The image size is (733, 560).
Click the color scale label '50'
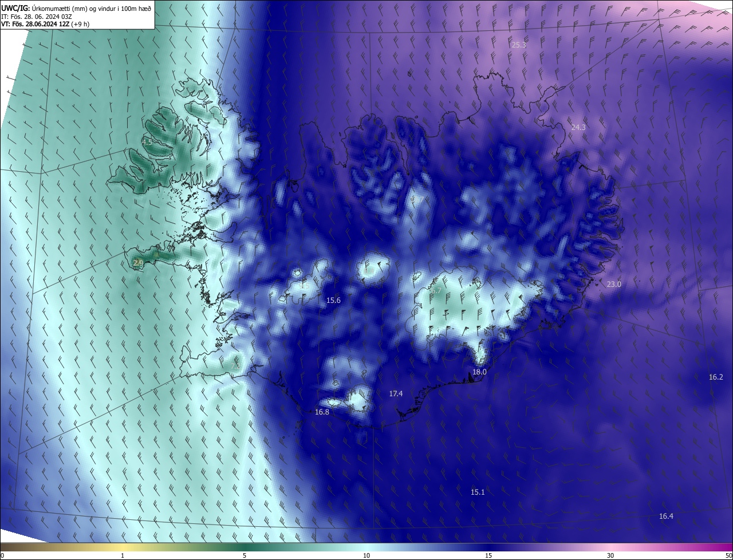(728, 555)
